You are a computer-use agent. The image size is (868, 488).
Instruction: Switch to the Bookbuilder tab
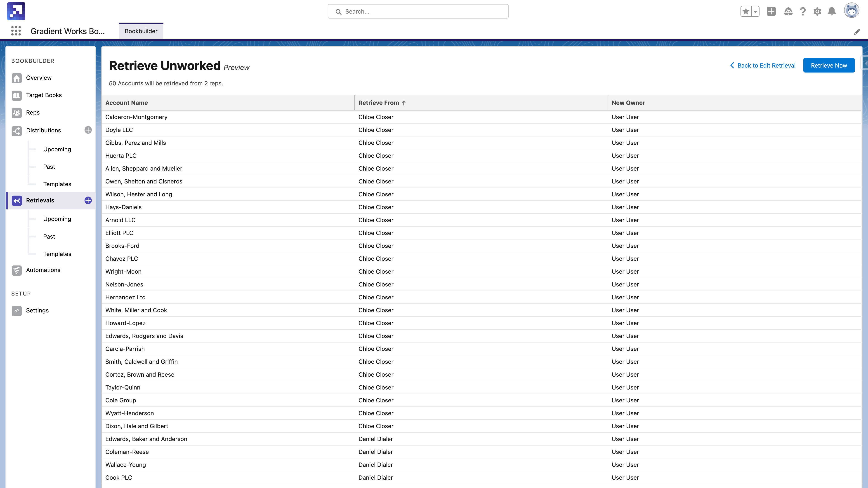click(x=141, y=31)
